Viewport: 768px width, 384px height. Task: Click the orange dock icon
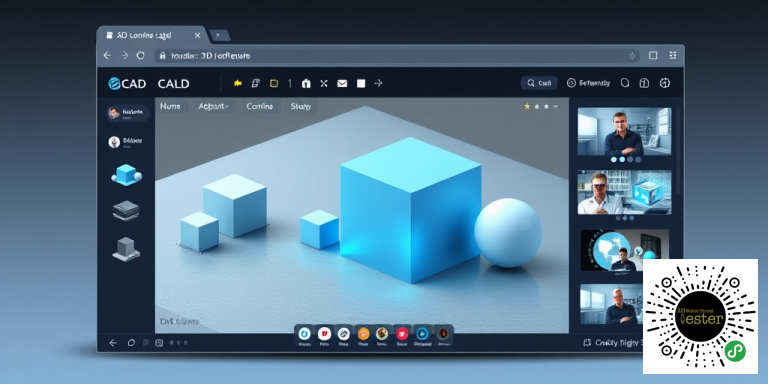(x=363, y=334)
